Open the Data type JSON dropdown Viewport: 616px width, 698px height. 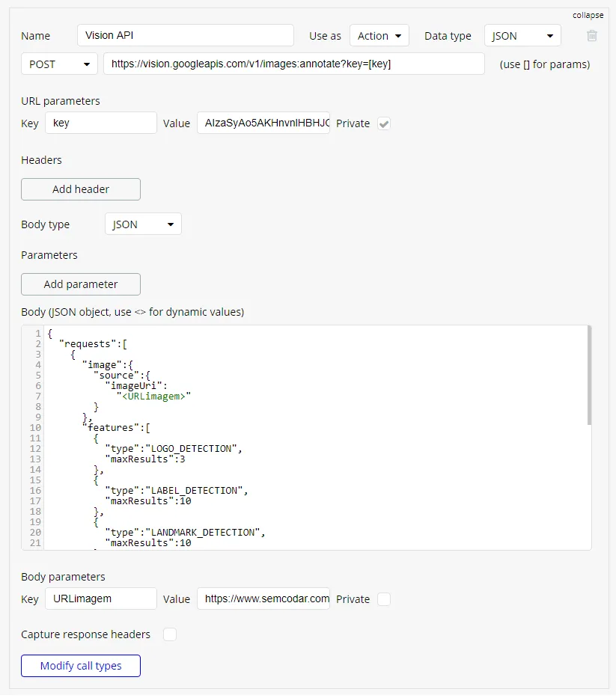(x=522, y=36)
